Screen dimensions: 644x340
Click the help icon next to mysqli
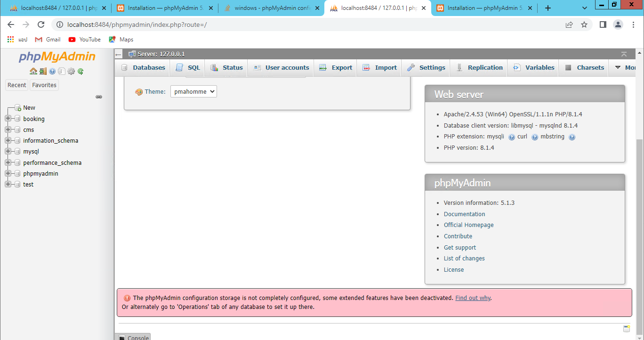(x=512, y=137)
